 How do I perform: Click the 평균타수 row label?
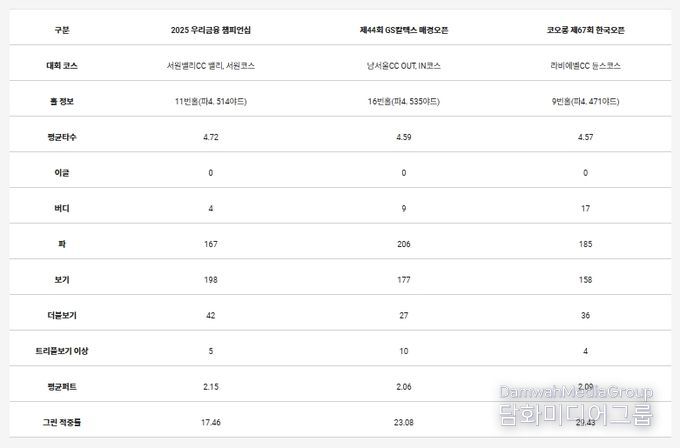[62, 137]
